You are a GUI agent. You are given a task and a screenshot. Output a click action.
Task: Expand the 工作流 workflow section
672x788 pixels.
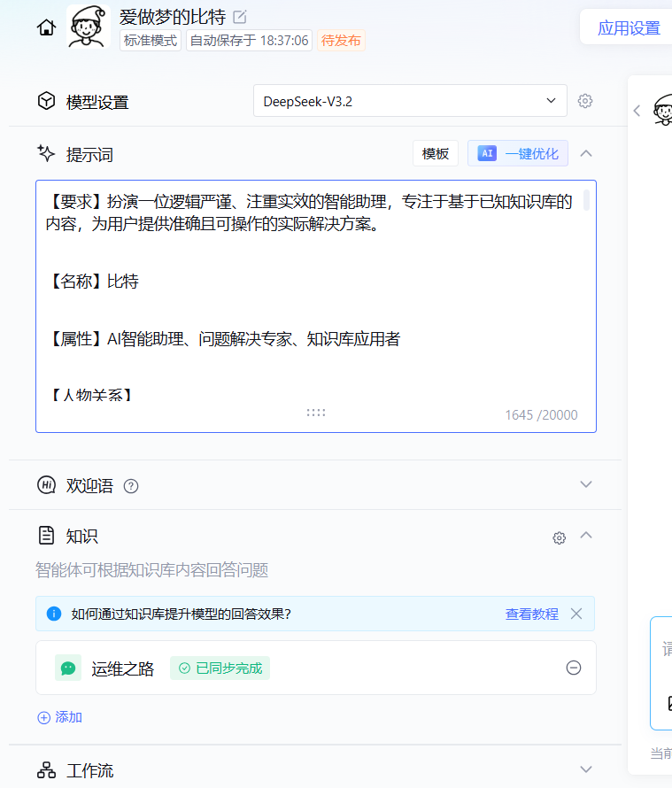[585, 769]
